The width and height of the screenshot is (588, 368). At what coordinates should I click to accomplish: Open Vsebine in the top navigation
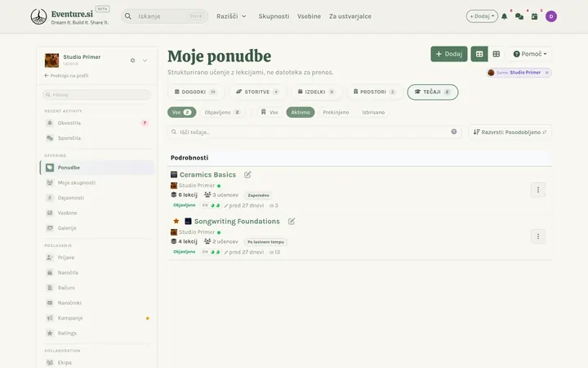309,16
